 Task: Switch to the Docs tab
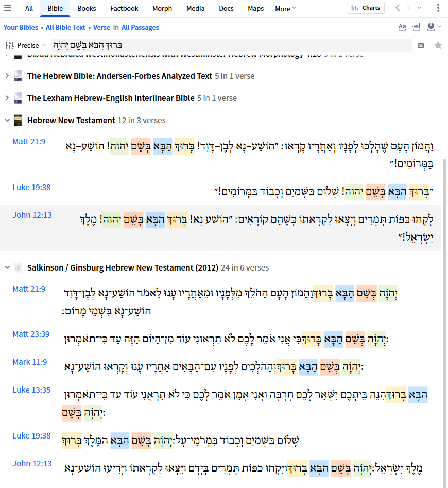tap(226, 8)
